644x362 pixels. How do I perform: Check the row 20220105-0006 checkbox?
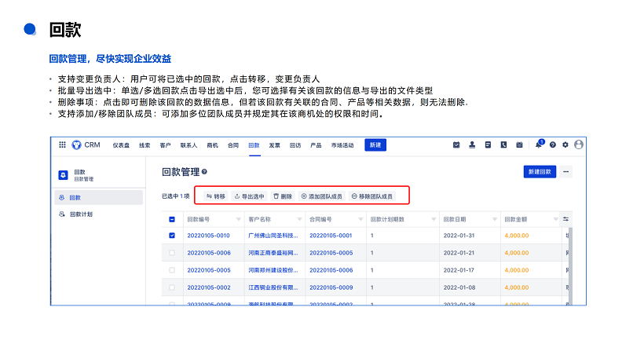coord(172,253)
